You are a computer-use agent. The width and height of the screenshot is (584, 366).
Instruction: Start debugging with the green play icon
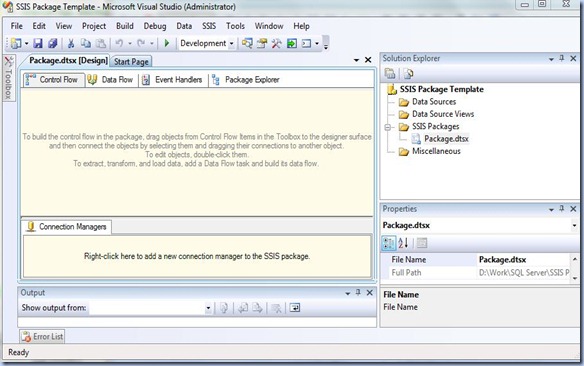click(x=167, y=44)
